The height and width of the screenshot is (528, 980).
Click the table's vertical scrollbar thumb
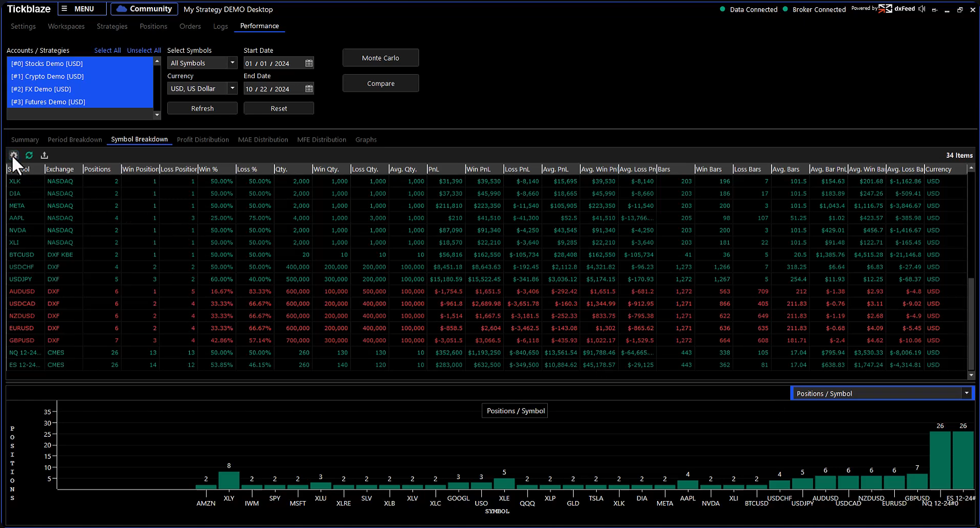pos(971,323)
